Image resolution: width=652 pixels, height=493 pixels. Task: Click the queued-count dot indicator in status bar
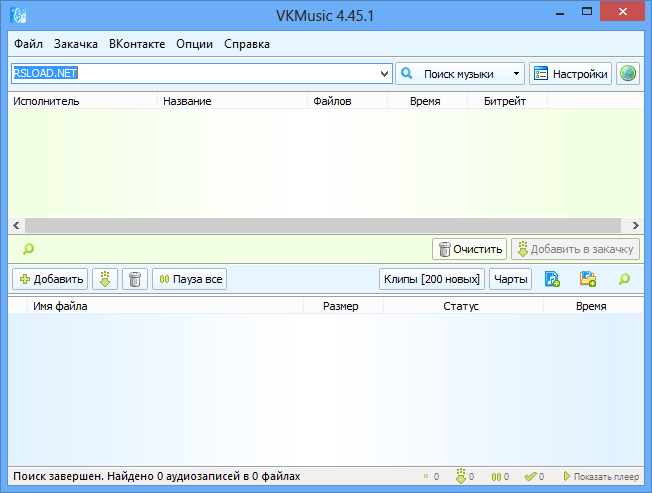click(426, 476)
